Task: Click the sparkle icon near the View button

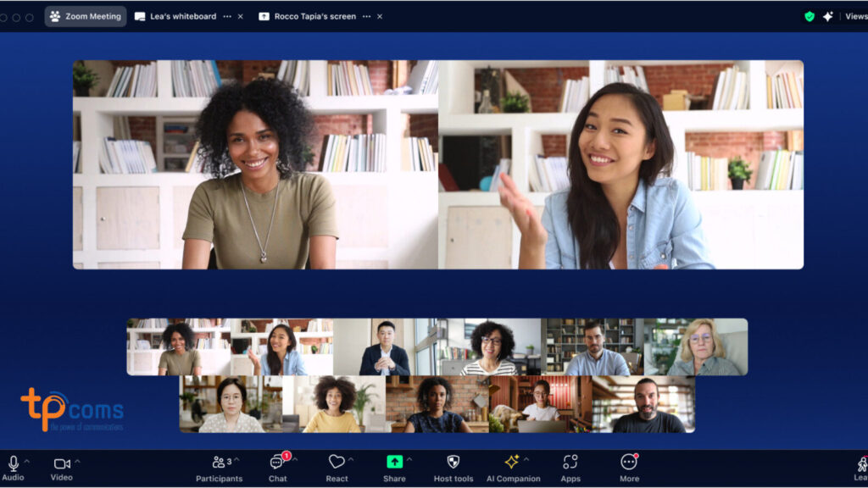Action: click(x=828, y=14)
